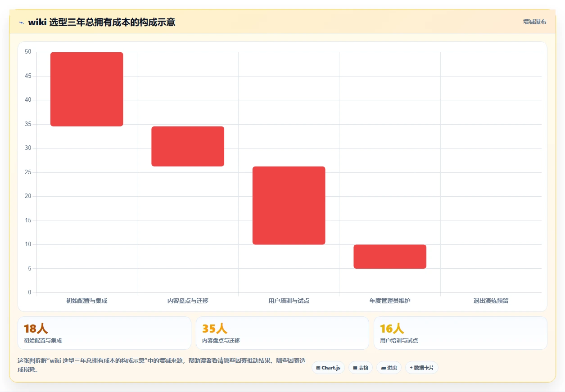Click the 数据卡片 tag chip
This screenshot has width=565, height=392.
422,368
